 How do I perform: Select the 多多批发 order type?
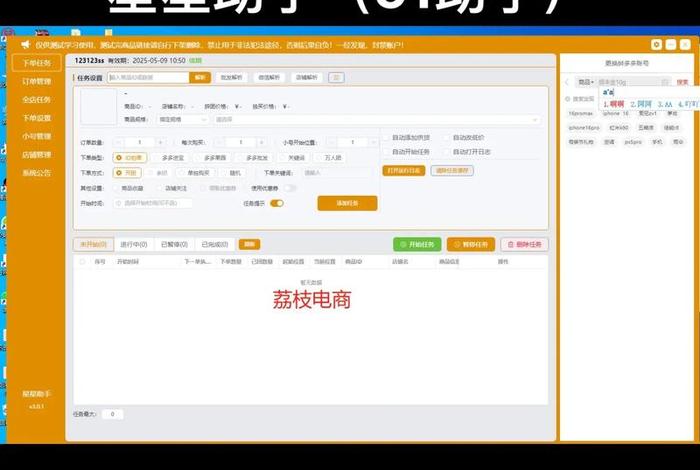[253, 158]
